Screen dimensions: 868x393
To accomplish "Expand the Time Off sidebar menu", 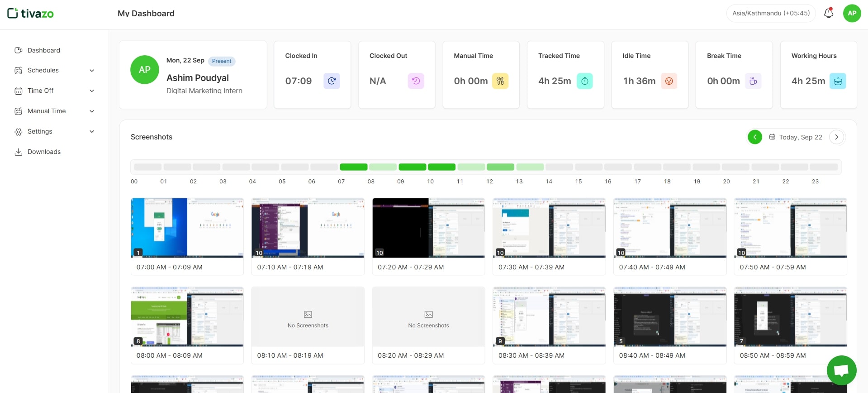I will pyautogui.click(x=54, y=91).
